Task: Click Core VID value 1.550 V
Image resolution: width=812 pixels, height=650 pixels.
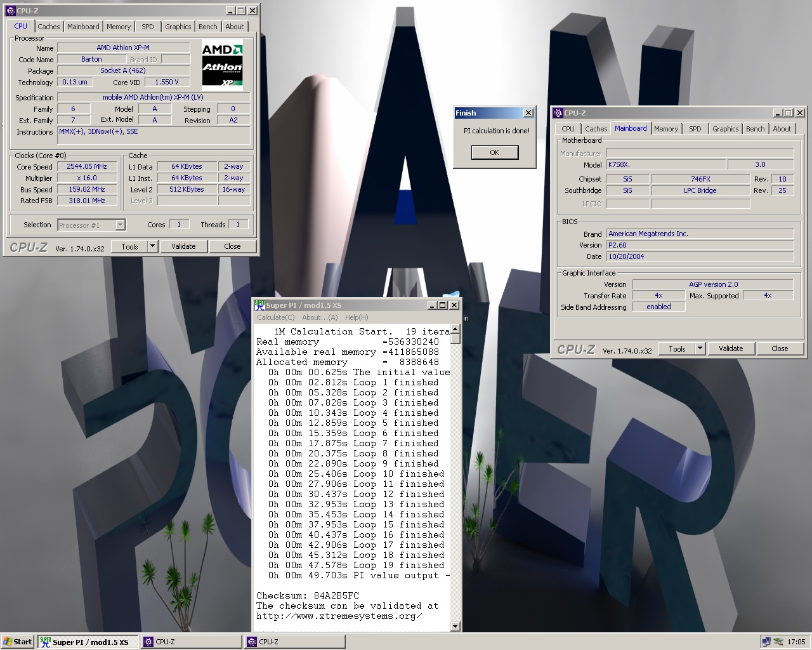Action: pos(167,82)
